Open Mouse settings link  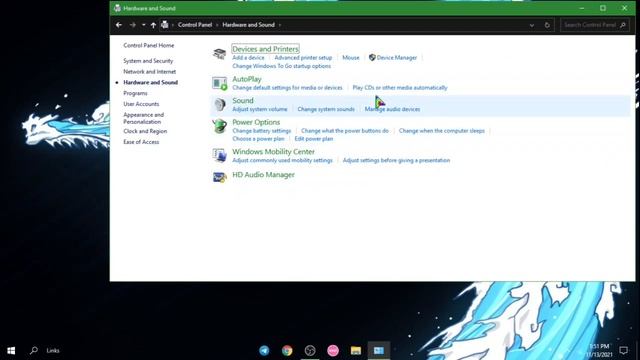351,58
